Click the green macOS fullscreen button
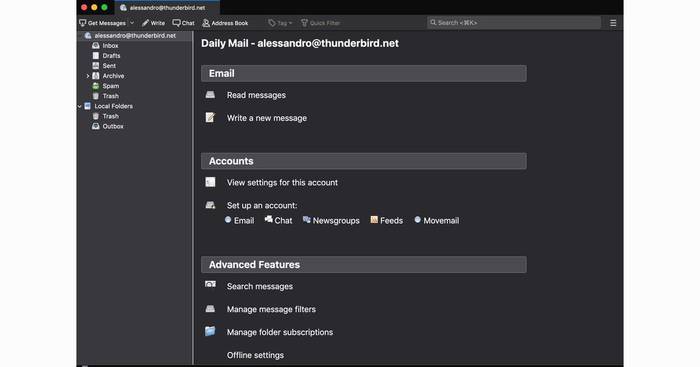 pyautogui.click(x=104, y=8)
